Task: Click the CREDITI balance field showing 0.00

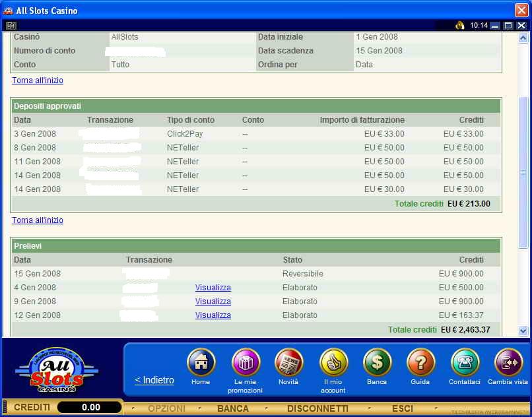Action: pos(90,408)
